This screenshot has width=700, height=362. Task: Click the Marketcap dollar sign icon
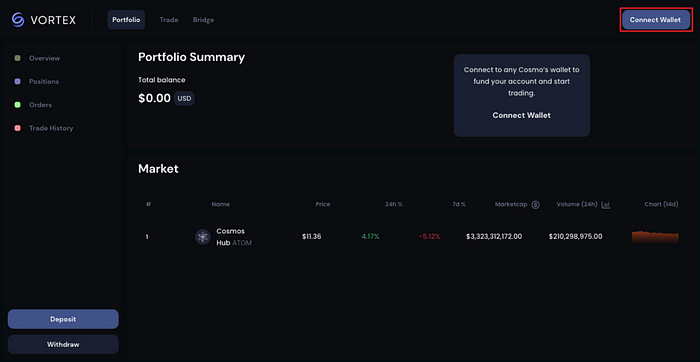[536, 204]
